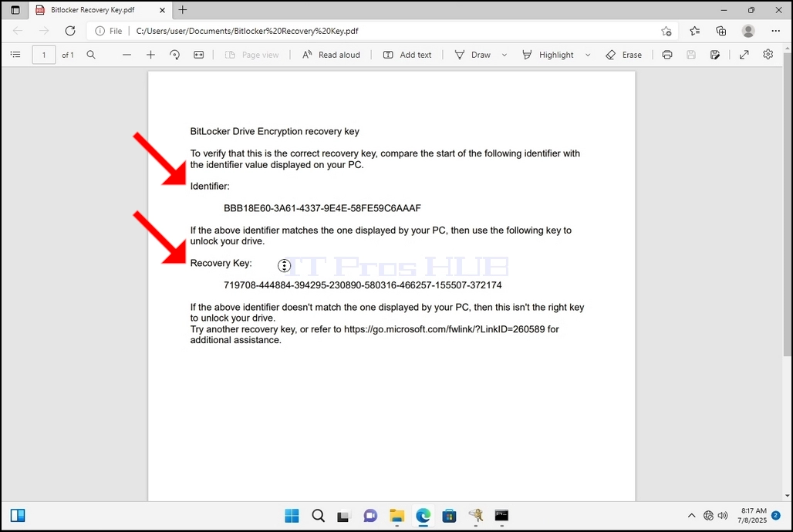Image resolution: width=793 pixels, height=532 pixels.
Task: Expand the Draw options dropdown
Action: pyautogui.click(x=504, y=55)
